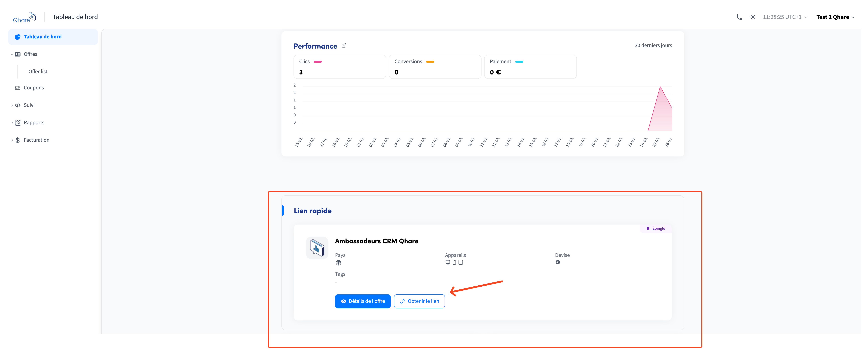868x354 pixels.
Task: Open Suivi in the sidebar
Action: [x=29, y=105]
